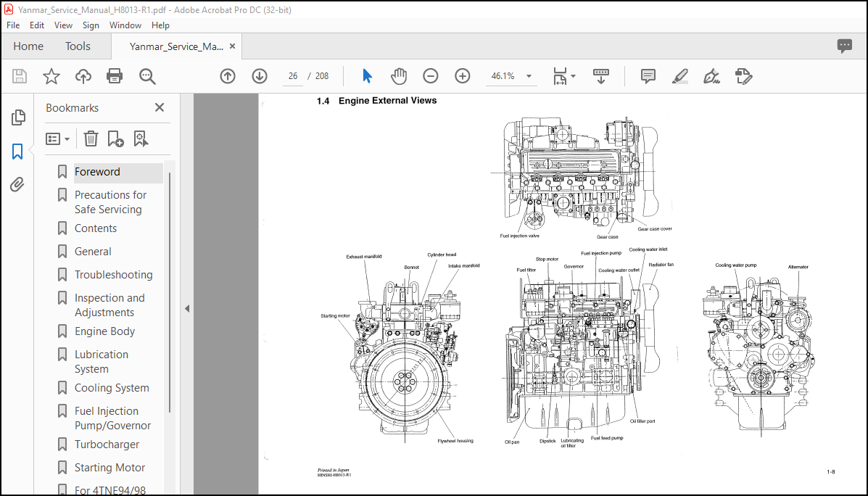Image resolution: width=868 pixels, height=496 pixels.
Task: Click the Flywheel housing label
Action: 455,441
